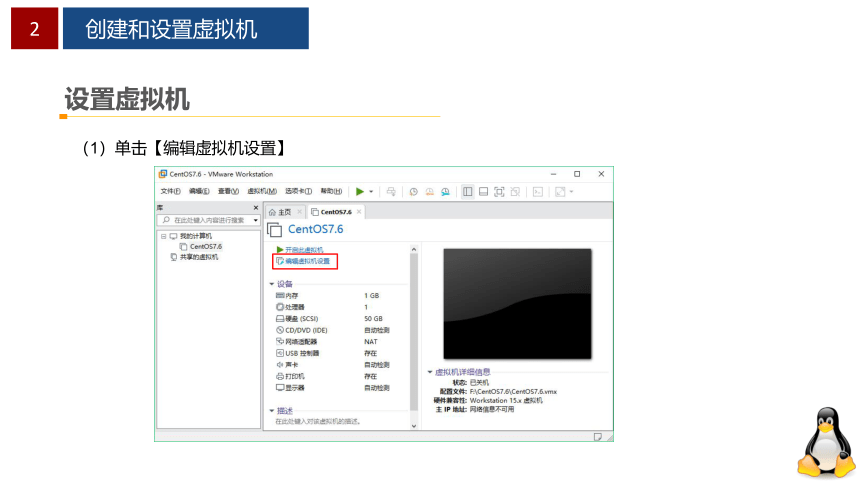Click the 内存 memory device icon
860x484 pixels.
[x=280, y=296]
